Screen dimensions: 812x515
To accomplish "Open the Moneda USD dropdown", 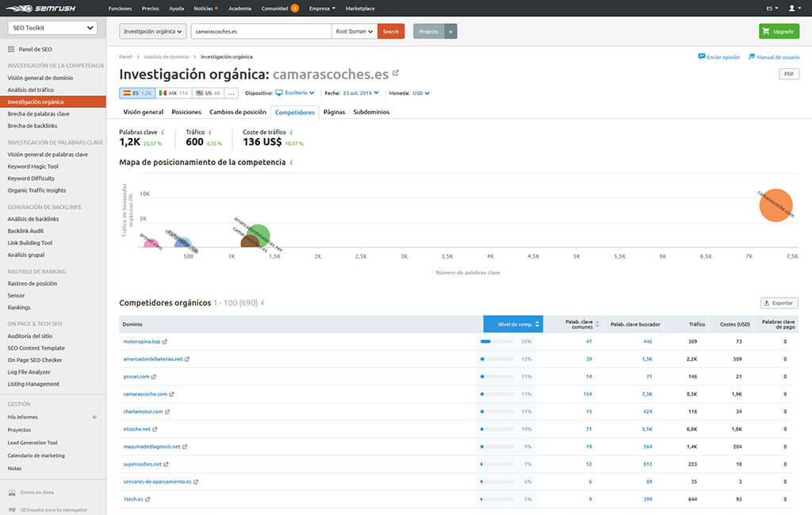I will (x=421, y=94).
